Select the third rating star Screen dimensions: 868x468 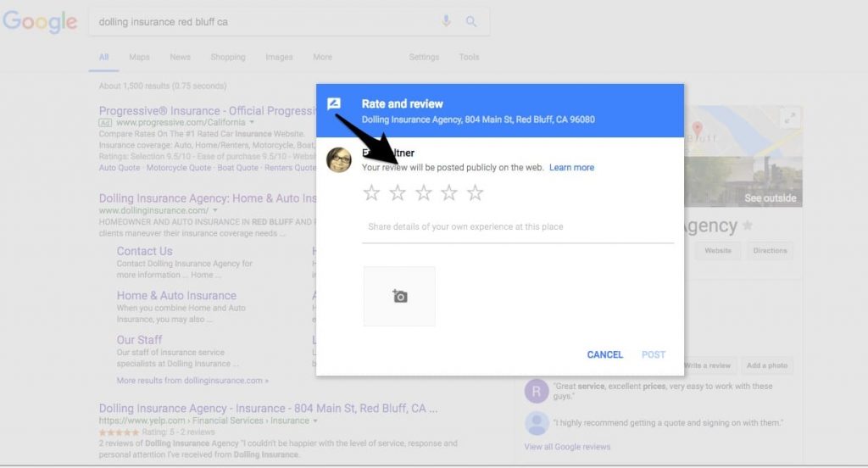pos(424,192)
